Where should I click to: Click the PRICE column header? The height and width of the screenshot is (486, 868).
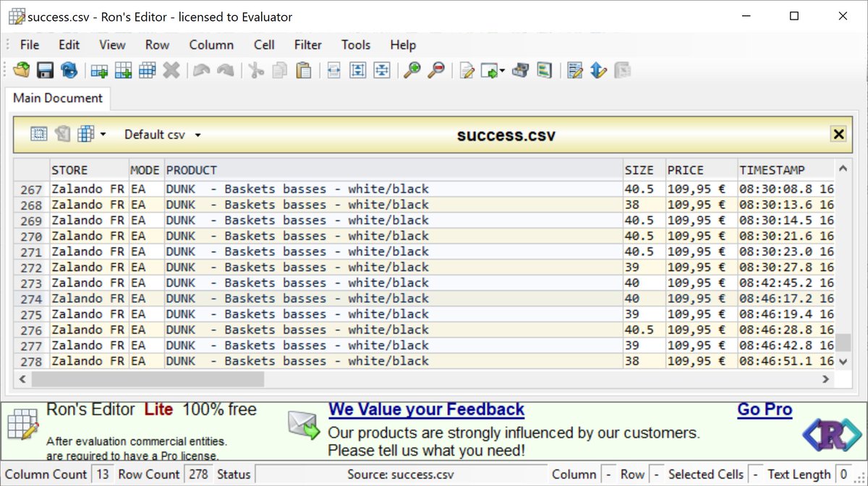(x=701, y=170)
